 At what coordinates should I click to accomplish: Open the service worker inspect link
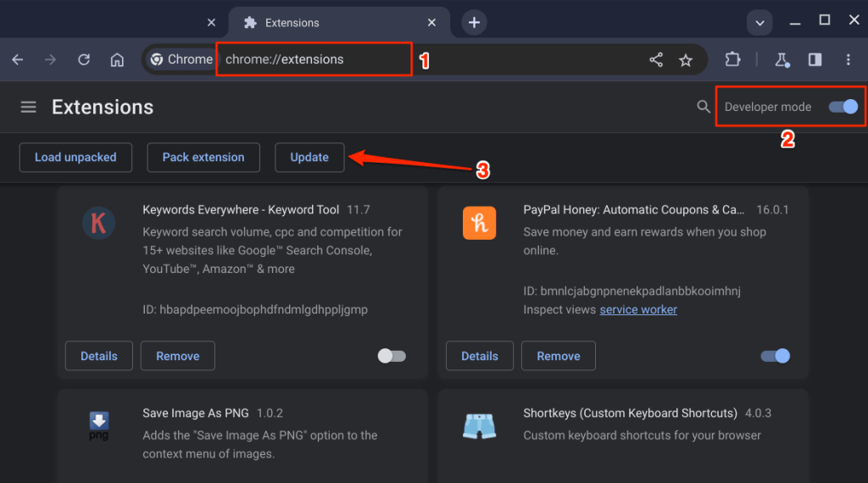(638, 309)
